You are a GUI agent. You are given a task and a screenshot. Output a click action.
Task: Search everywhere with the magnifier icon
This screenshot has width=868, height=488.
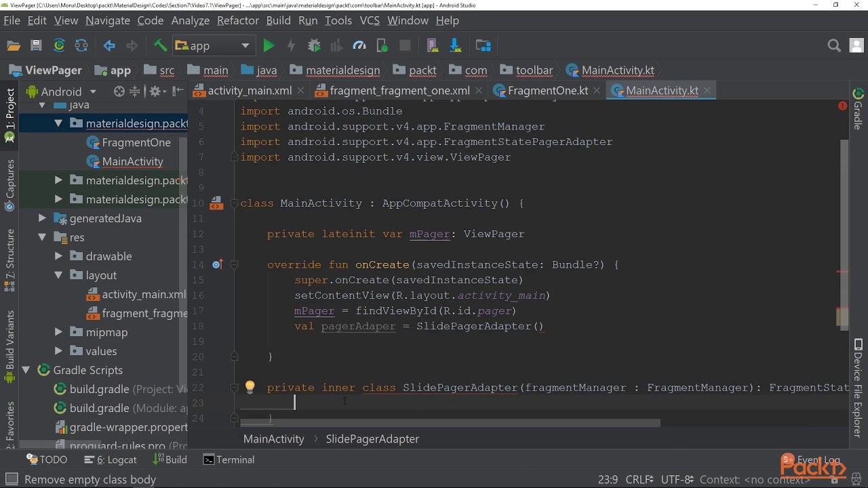pos(834,45)
